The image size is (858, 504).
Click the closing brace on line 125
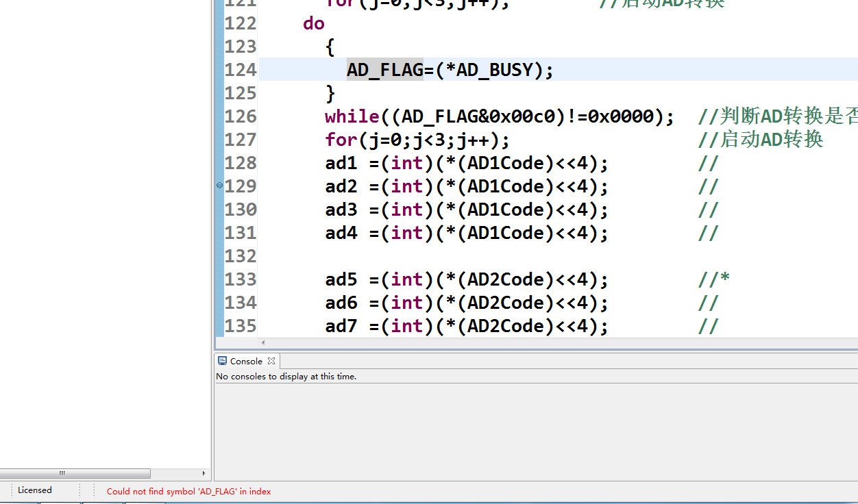click(x=330, y=93)
